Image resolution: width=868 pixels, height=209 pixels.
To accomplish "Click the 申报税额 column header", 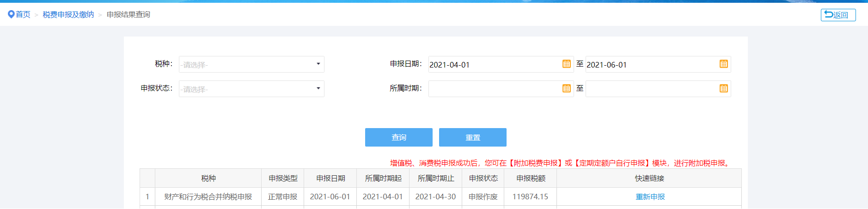I will (x=531, y=178).
